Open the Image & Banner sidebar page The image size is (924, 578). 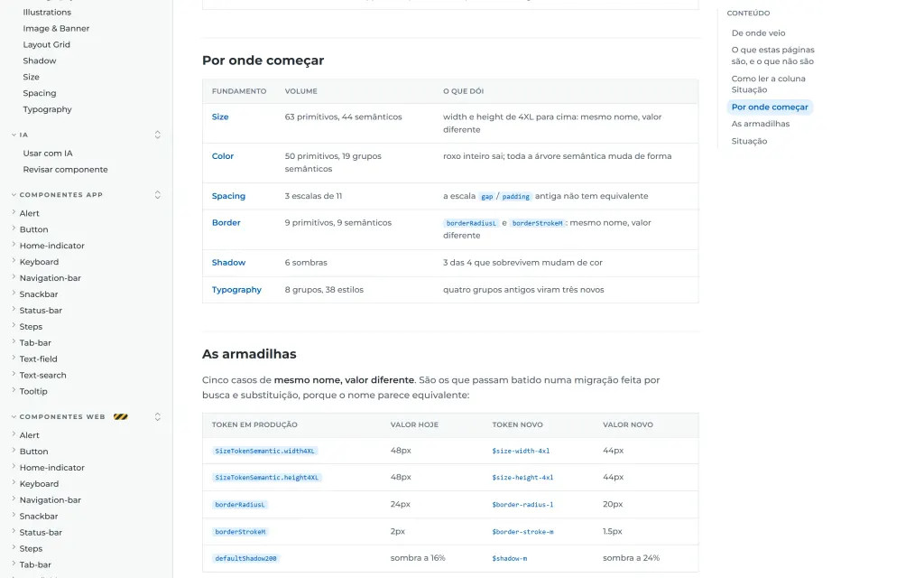tap(56, 28)
